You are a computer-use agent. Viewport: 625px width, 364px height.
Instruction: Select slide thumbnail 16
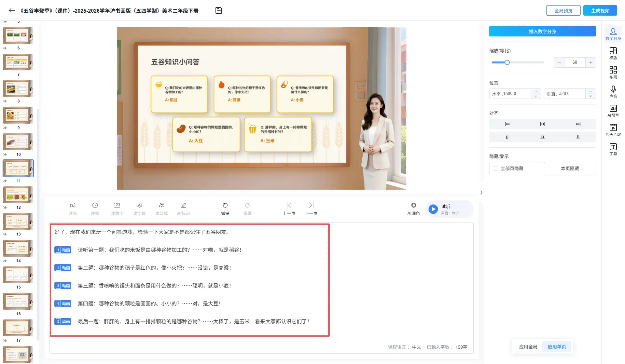[x=18, y=301]
